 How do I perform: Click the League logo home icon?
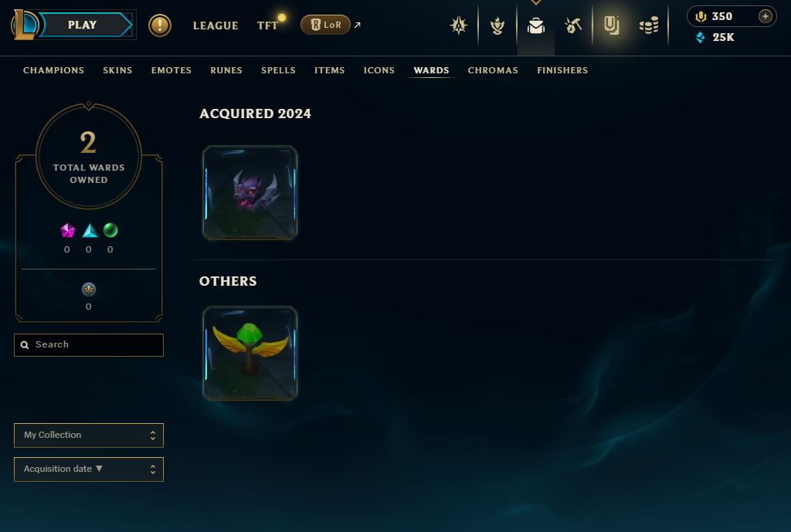[x=25, y=25]
